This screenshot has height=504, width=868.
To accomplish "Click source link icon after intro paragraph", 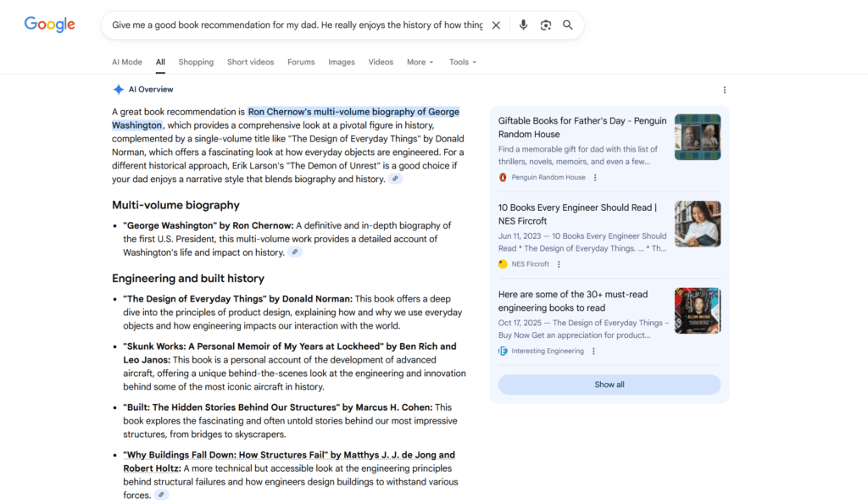I will point(395,179).
